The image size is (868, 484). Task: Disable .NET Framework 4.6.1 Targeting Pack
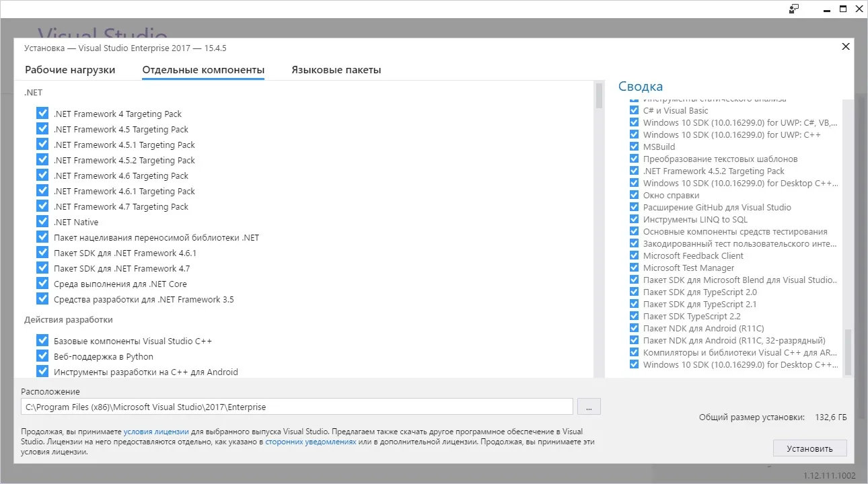pos(43,191)
